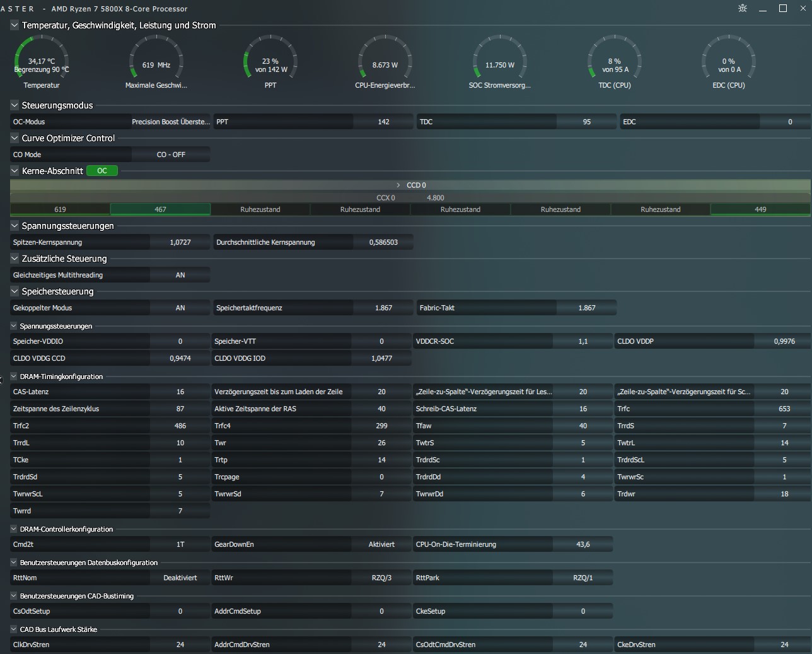This screenshot has height=654, width=812.
Task: Click RttWr value RZQ/3
Action: [x=381, y=578]
